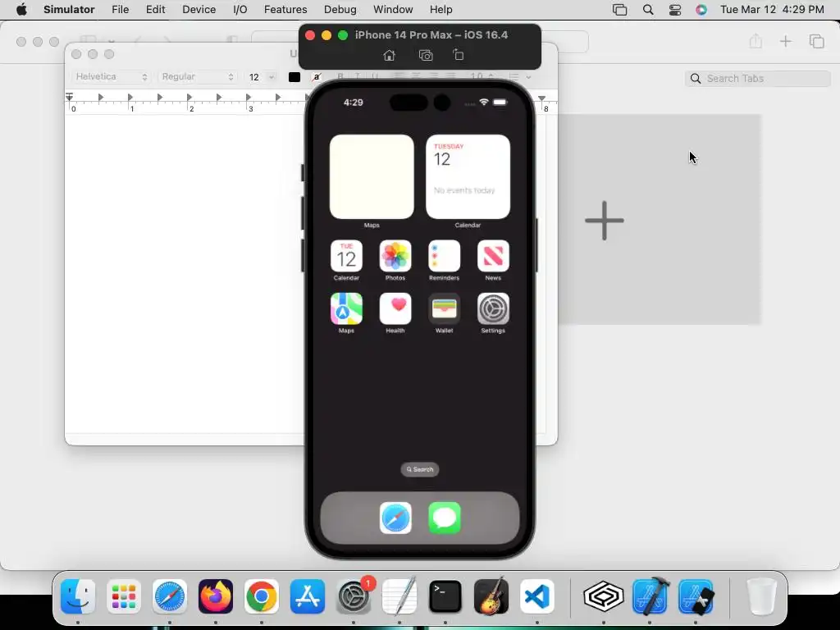This screenshot has width=840, height=630.
Task: Open the Maps app icon on iPhone
Action: pyautogui.click(x=346, y=308)
